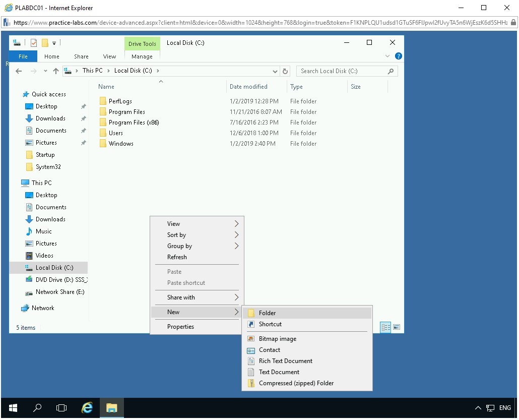The image size is (519, 420).
Task: Create a new Rich Text Document
Action: coord(307,361)
